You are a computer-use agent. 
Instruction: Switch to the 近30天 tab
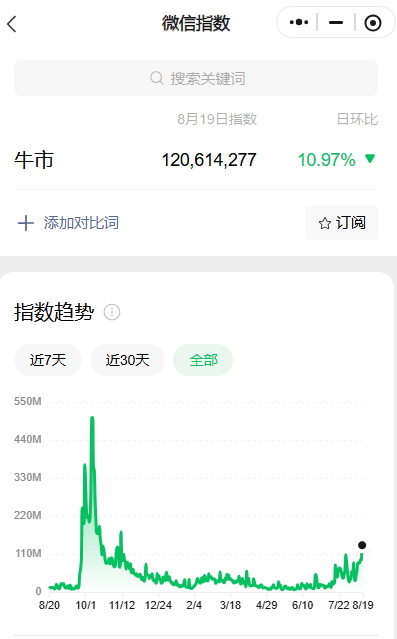point(127,360)
